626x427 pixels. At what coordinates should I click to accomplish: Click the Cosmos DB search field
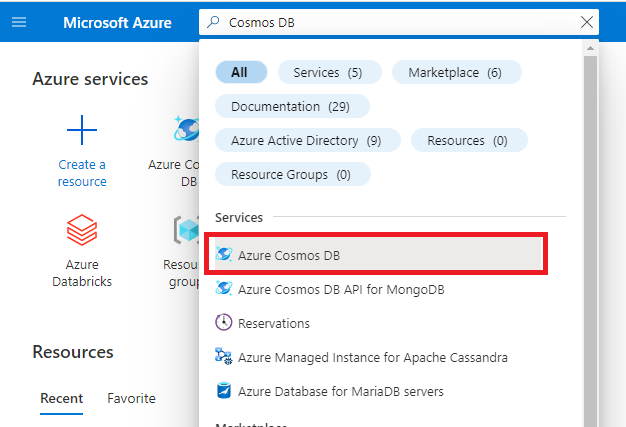[399, 22]
